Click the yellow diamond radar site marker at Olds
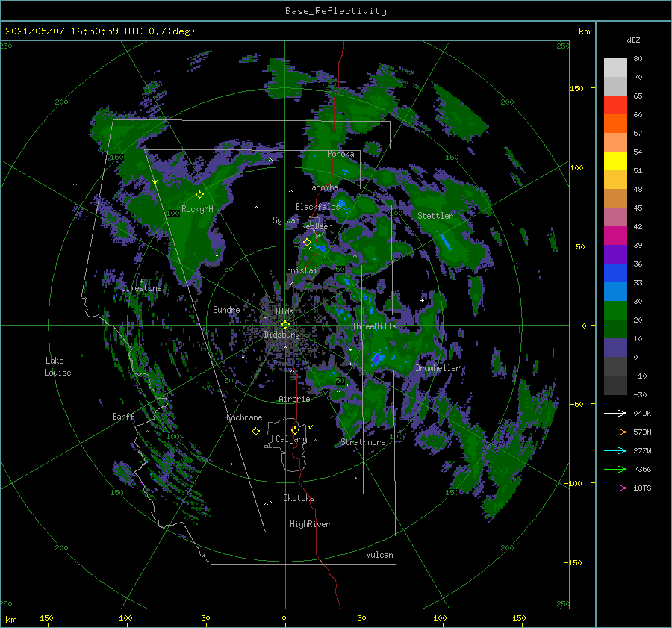 pos(285,325)
